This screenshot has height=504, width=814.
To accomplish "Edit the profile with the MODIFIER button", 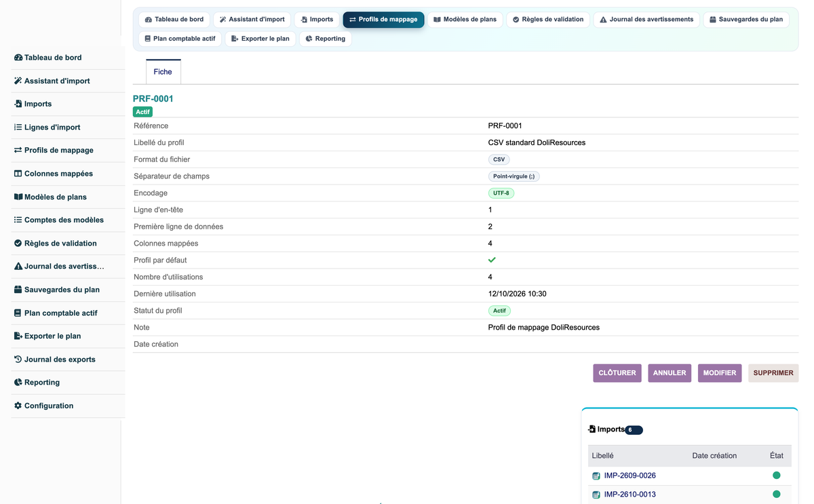I will pyautogui.click(x=720, y=373).
